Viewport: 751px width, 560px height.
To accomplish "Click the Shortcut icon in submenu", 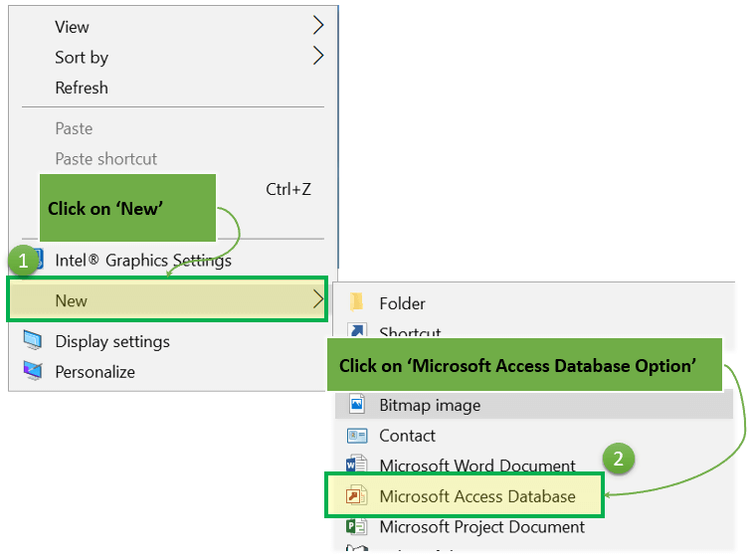I will (357, 332).
